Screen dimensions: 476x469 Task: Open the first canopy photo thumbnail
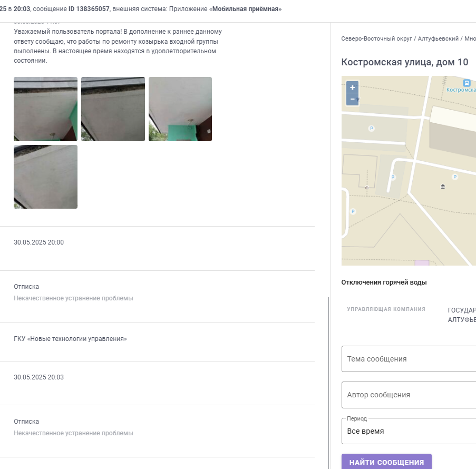(45, 109)
